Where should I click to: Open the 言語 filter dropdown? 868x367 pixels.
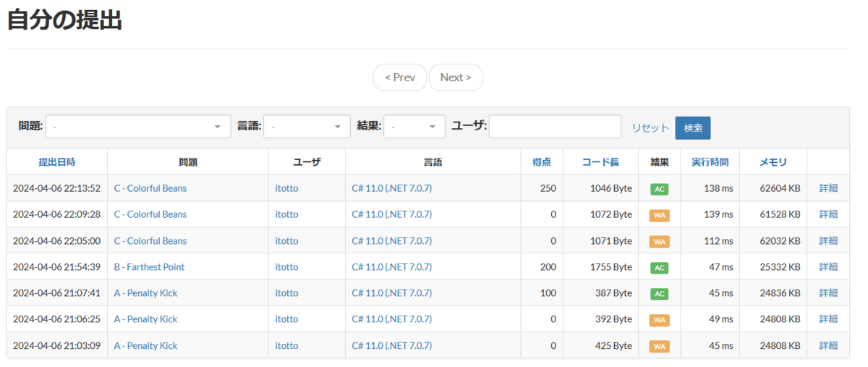point(307,127)
